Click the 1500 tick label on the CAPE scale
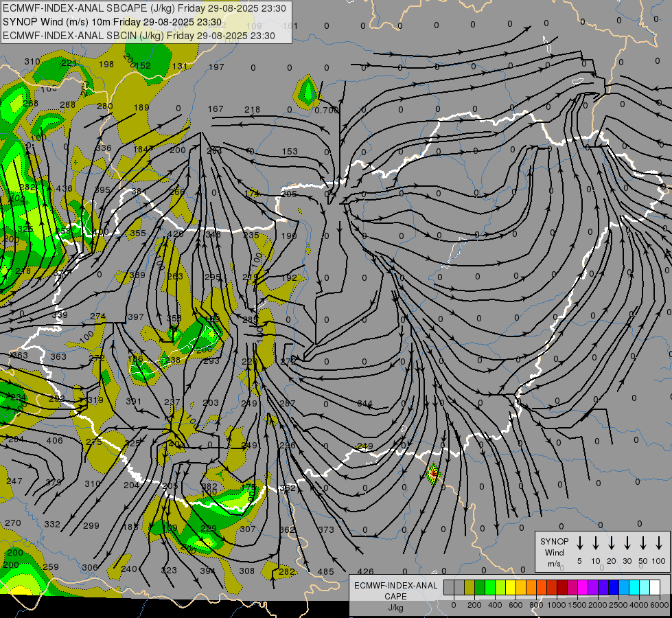This screenshot has height=618, width=672. (x=577, y=605)
